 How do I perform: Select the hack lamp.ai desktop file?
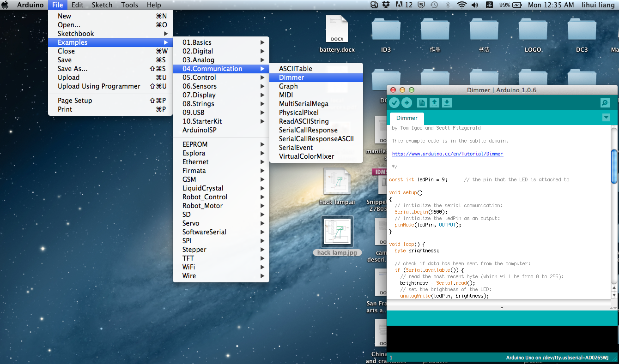(x=337, y=186)
